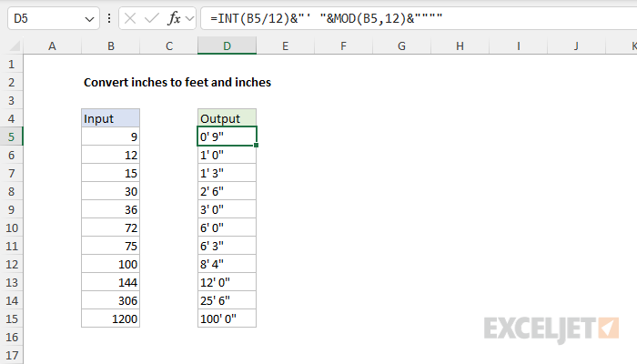Click the cancel X icon in formula bar
This screenshot has width=637, height=364.
pos(130,18)
